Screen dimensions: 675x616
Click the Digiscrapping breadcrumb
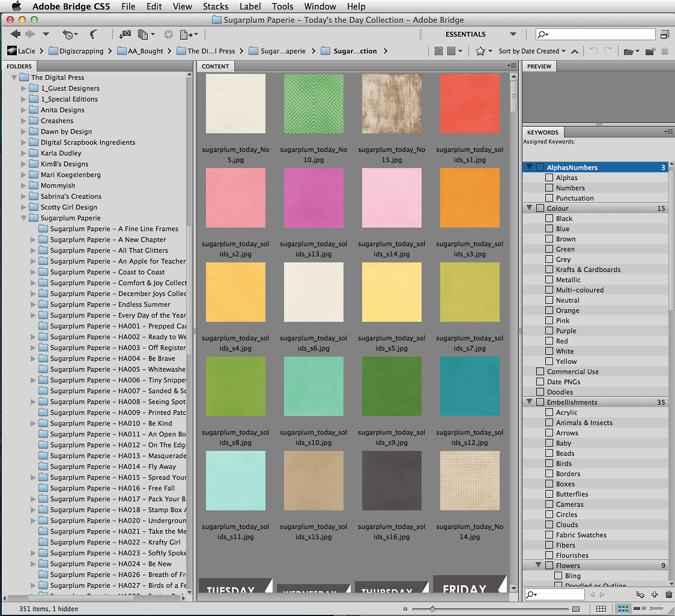tap(76, 51)
